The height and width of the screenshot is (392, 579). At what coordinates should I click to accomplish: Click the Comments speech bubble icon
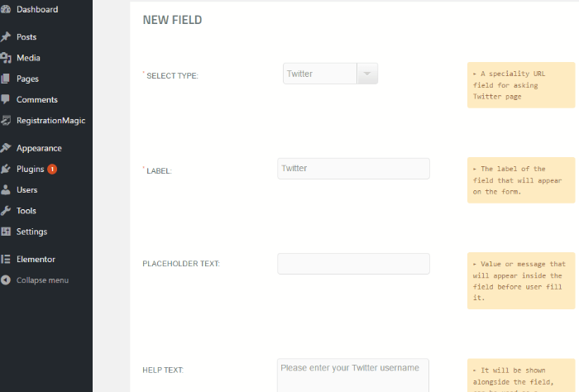[7, 99]
